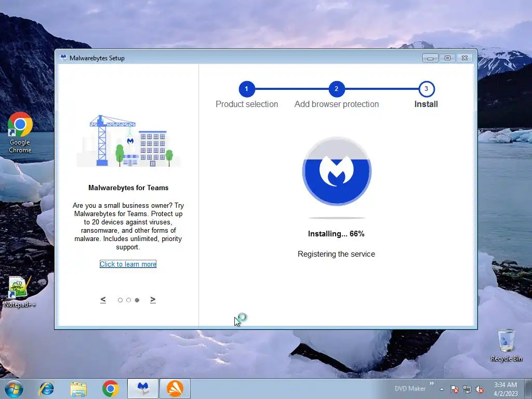Minimize the Malwarebytes Setup window

430,58
